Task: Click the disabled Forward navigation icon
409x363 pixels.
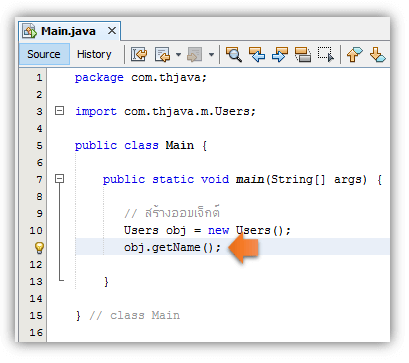Action: [195, 54]
